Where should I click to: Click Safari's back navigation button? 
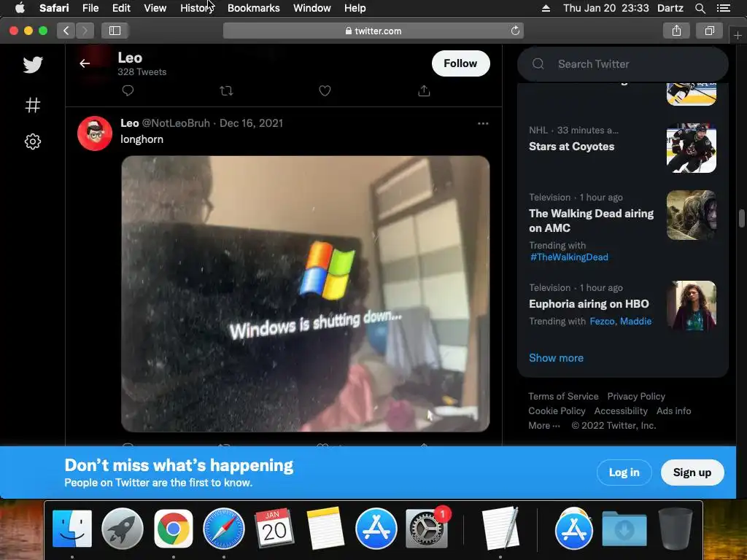[x=66, y=31]
